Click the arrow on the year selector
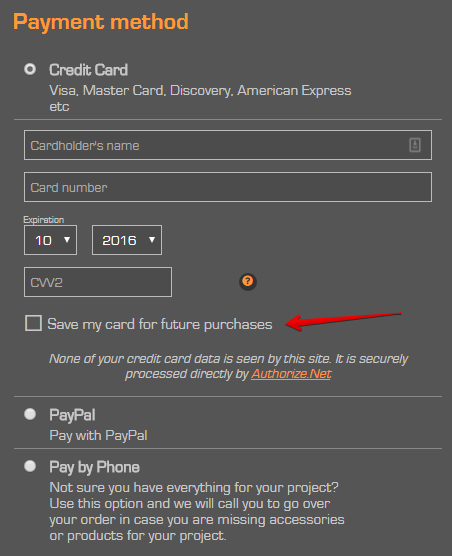 tap(152, 240)
